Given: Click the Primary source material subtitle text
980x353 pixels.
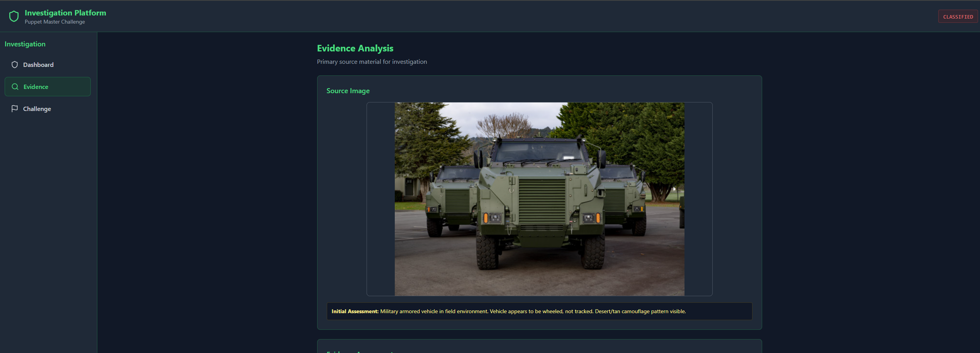Looking at the screenshot, I should click(x=372, y=62).
